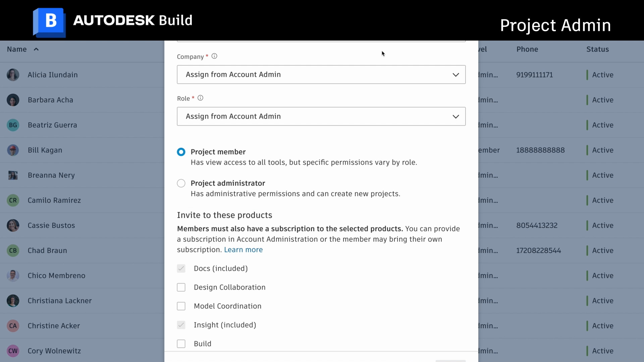Click Camilo Ramirez initials avatar icon
The height and width of the screenshot is (362, 644).
point(13,200)
